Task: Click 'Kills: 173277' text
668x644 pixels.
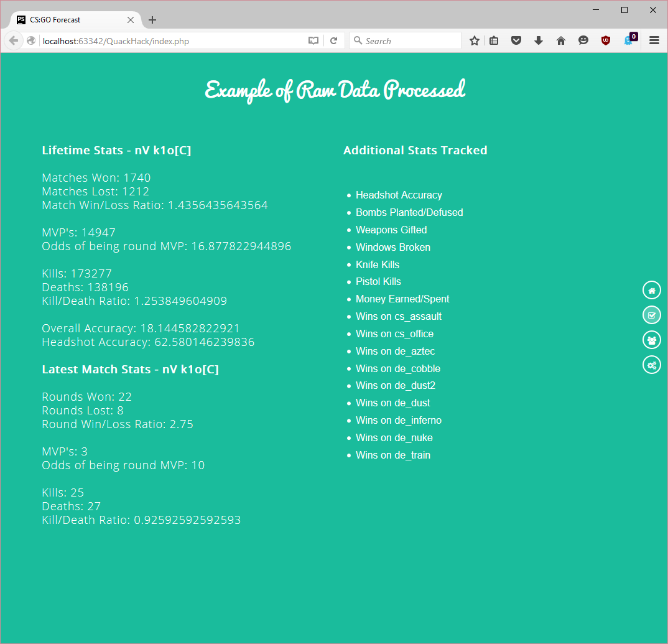Action: pos(77,274)
